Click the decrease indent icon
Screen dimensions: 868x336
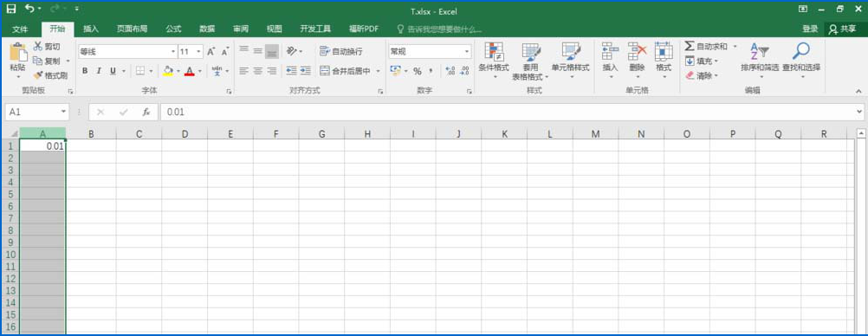tap(291, 71)
